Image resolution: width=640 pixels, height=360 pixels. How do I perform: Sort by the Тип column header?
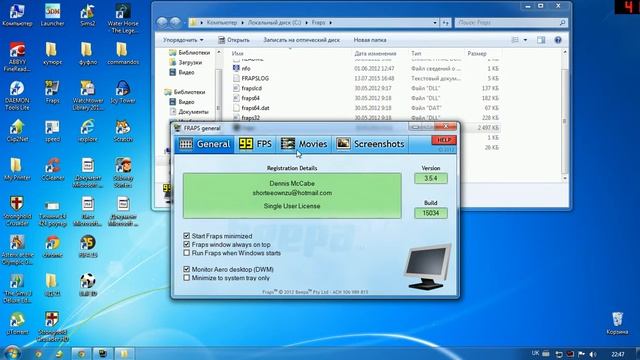pyautogui.click(x=416, y=53)
